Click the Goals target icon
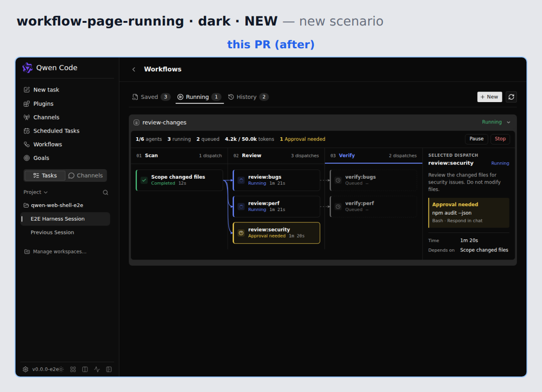 tap(26, 158)
